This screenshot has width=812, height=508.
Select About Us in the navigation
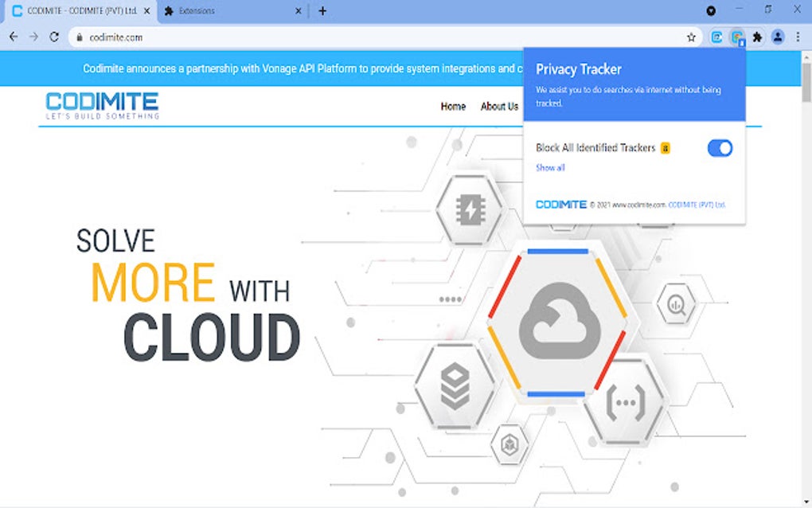click(x=498, y=106)
